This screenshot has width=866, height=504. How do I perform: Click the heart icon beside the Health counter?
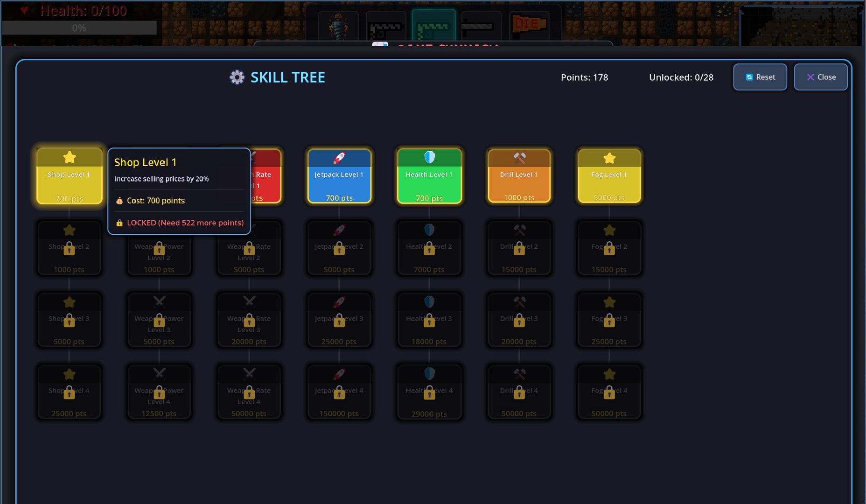(24, 10)
